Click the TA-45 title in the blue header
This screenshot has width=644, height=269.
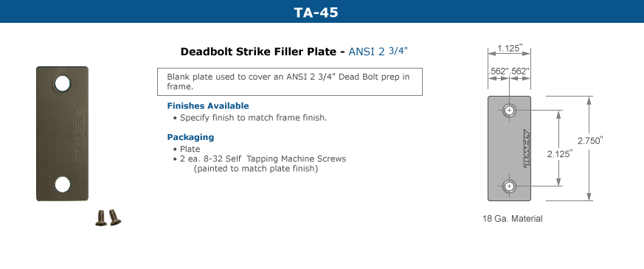point(316,13)
